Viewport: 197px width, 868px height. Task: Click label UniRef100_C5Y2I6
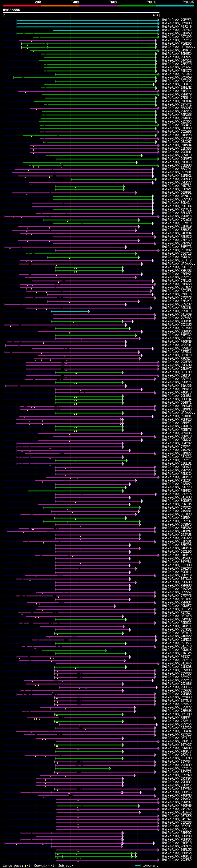177,768
